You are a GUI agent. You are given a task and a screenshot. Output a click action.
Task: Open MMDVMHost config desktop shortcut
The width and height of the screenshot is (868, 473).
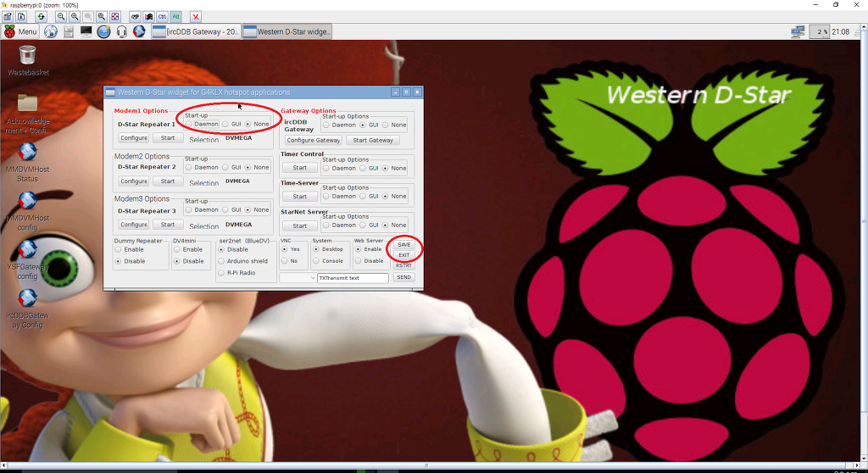(27, 211)
